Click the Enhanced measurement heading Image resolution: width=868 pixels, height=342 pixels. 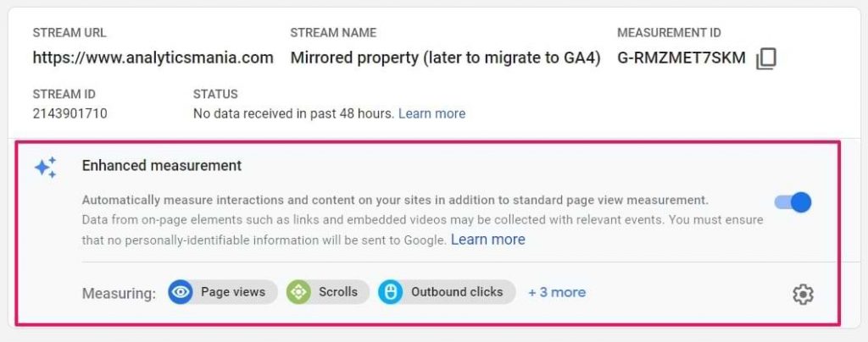161,166
